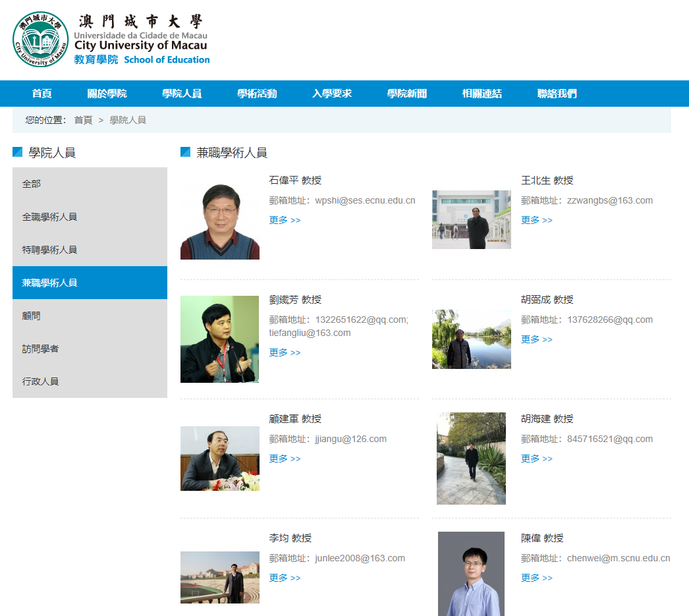Open the 聯絡我們 nav menu item

click(557, 94)
